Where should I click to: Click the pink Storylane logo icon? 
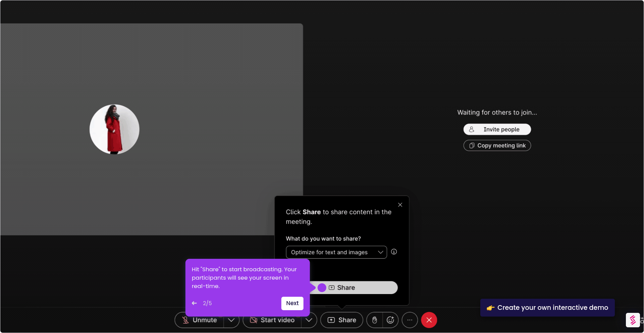pos(633,320)
